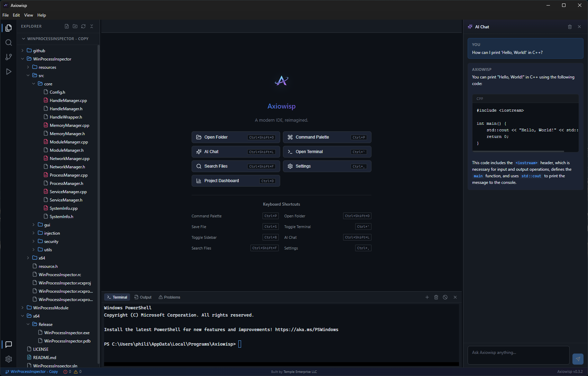Open the Source Control panel
The height and width of the screenshot is (376, 588).
click(9, 57)
